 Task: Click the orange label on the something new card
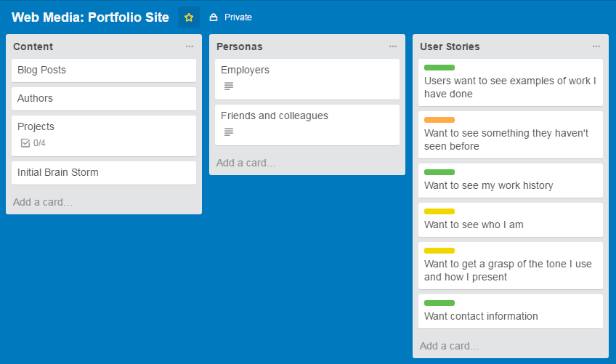[x=439, y=120]
